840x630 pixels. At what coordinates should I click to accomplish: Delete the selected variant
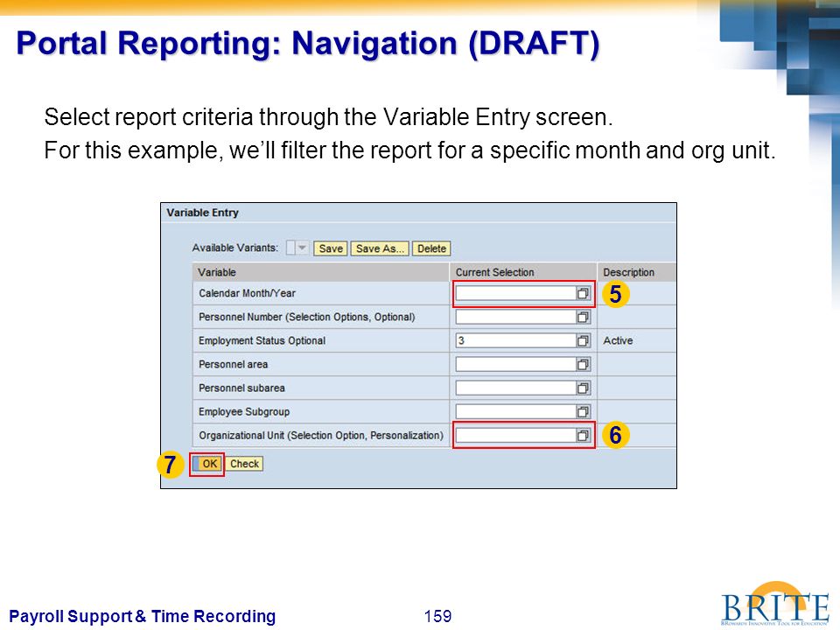coord(431,248)
